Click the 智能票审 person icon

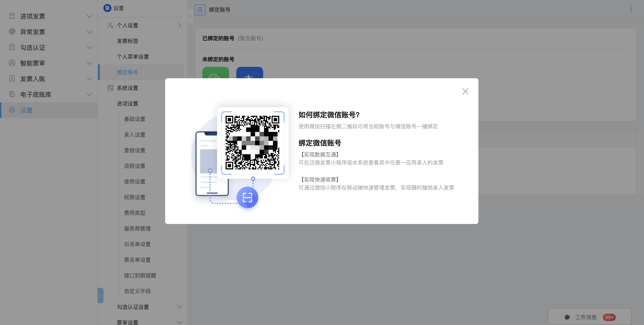click(12, 63)
